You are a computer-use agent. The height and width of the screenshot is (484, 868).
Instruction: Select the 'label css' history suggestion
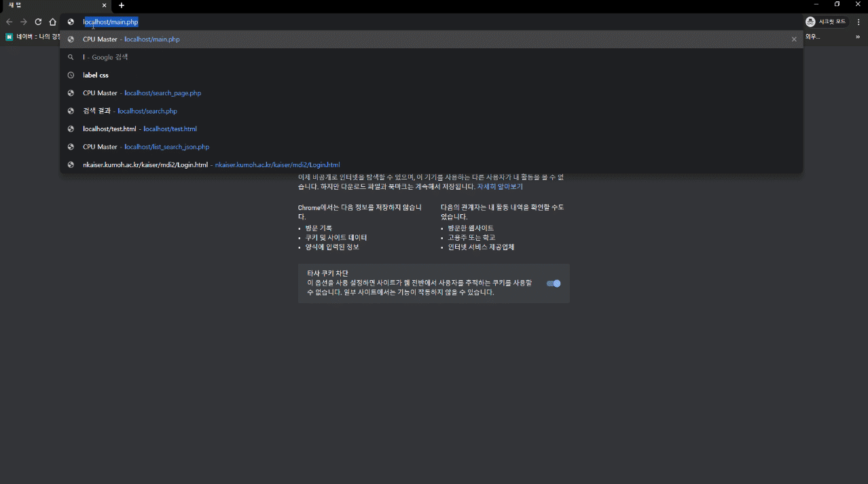pyautogui.click(x=96, y=75)
